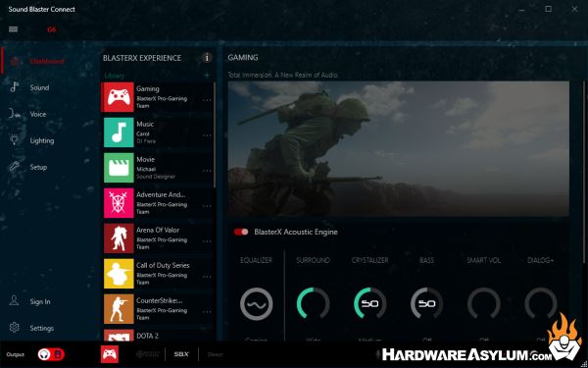Viewport: 588px width, 368px height.
Task: Click the BlasterX Experience info icon
Action: pos(207,58)
